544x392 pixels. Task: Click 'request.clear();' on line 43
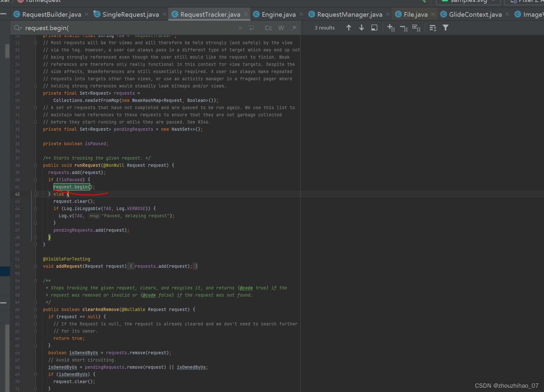pyautogui.click(x=74, y=202)
